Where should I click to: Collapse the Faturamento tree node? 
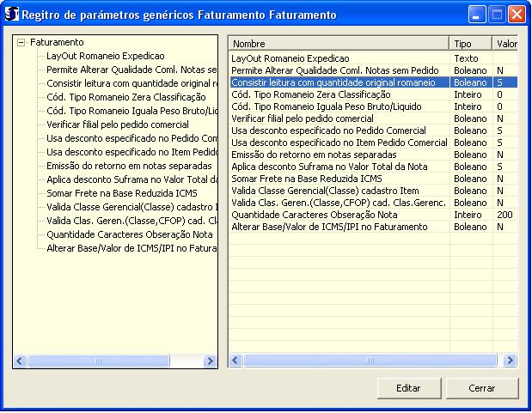click(21, 42)
